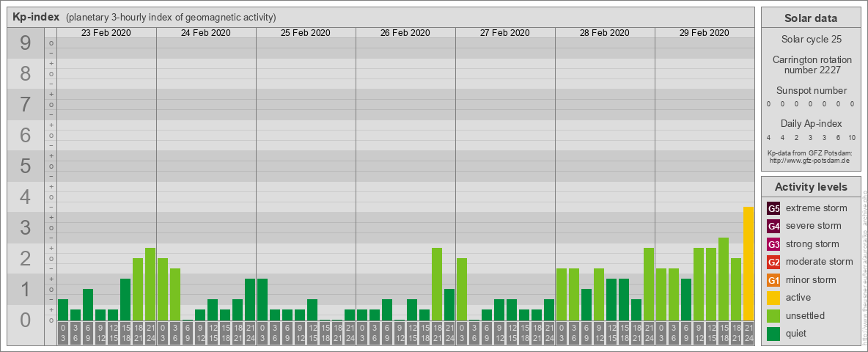Click the G2 moderate storm badge
868x352 pixels.
pos(773,262)
